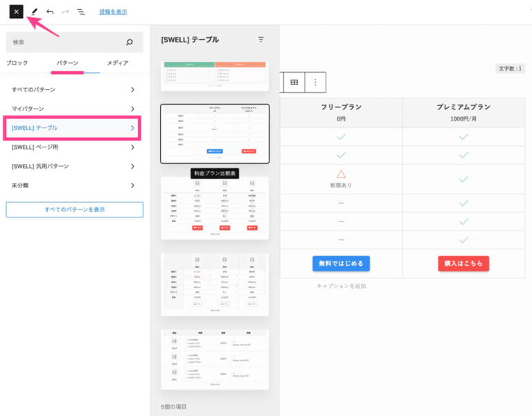The width and height of the screenshot is (532, 416).
Task: Click the search magnifier icon
Action: pos(129,42)
